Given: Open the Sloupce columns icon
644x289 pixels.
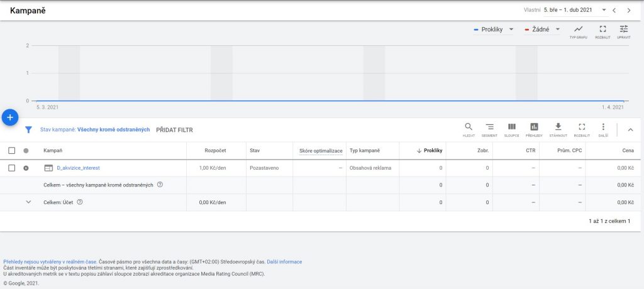Looking at the screenshot, I should 511,129.
